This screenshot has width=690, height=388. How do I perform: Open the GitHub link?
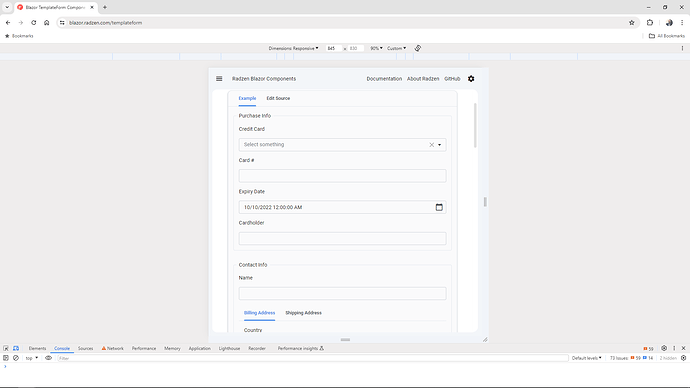click(452, 79)
